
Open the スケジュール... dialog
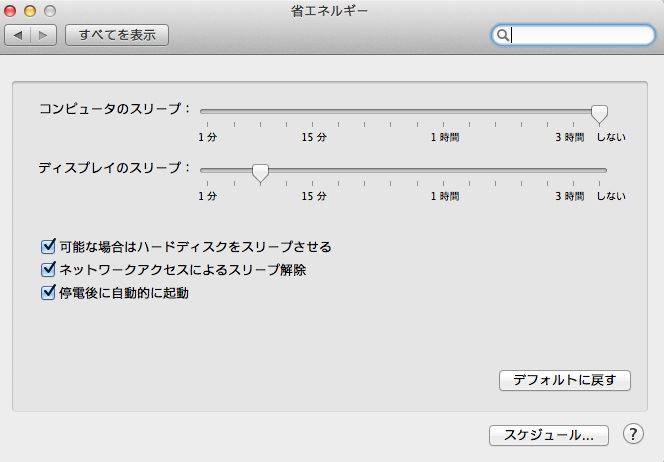(549, 435)
